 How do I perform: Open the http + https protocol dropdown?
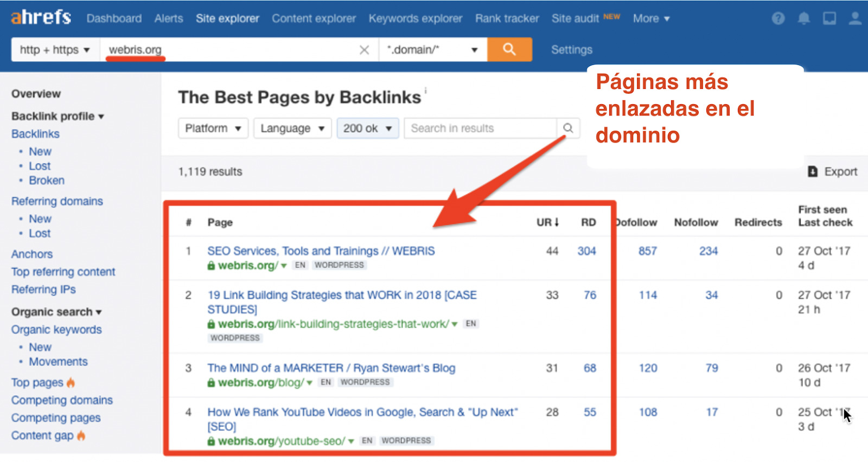click(x=55, y=49)
